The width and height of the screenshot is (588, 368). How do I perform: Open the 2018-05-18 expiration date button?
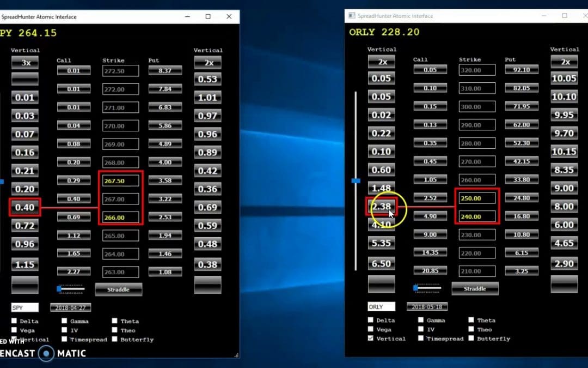[427, 307]
